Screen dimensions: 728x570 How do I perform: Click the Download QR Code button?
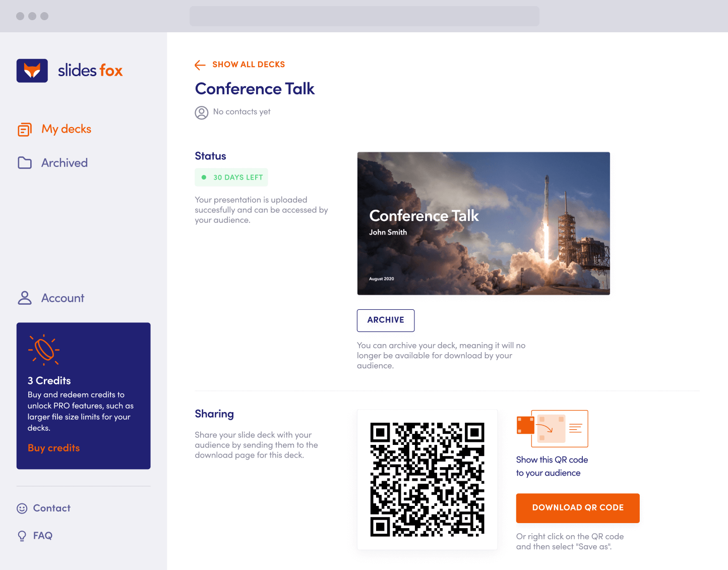click(x=578, y=508)
